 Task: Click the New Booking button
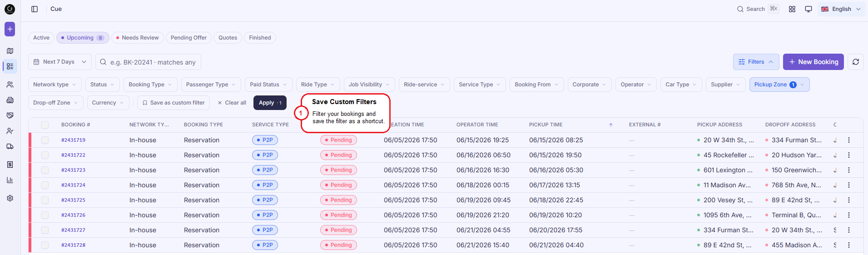pos(813,62)
